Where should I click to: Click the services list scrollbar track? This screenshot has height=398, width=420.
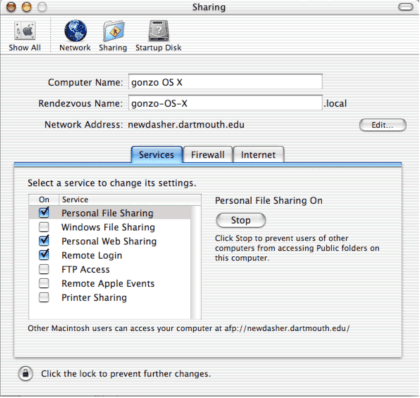pyautogui.click(x=196, y=262)
